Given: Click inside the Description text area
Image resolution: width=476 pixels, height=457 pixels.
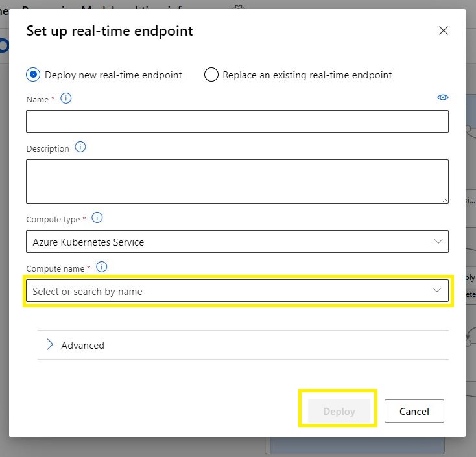Looking at the screenshot, I should pyautogui.click(x=237, y=181).
